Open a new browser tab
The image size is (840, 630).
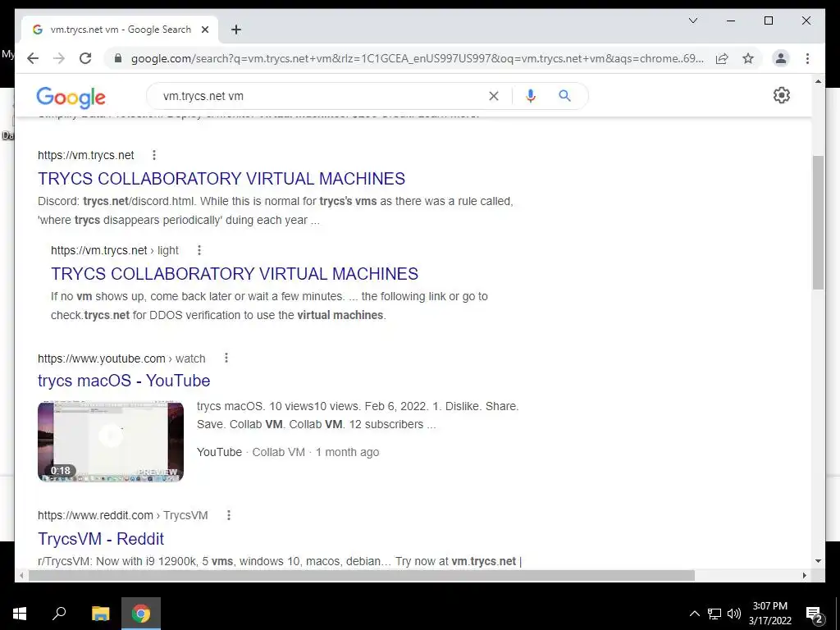click(236, 30)
